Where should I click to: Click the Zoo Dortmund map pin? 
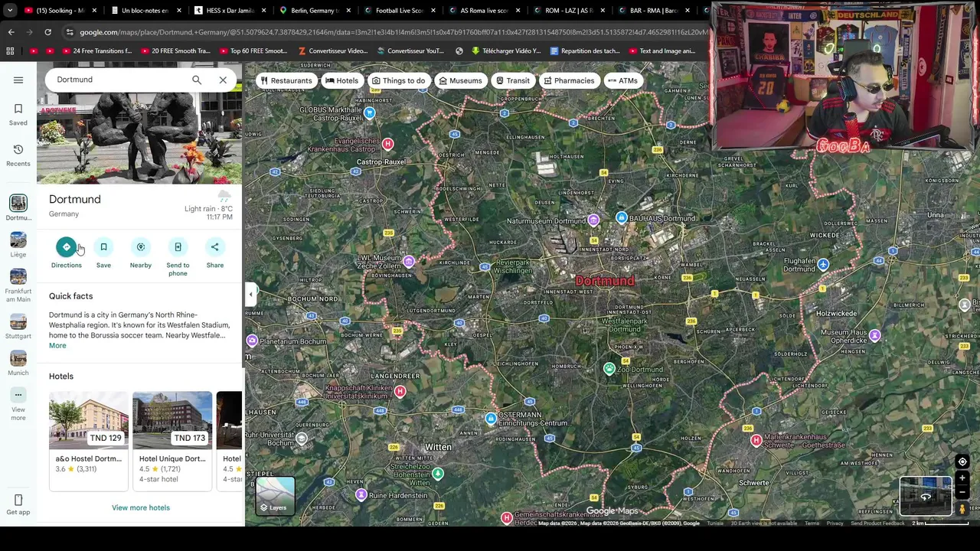[x=609, y=370]
